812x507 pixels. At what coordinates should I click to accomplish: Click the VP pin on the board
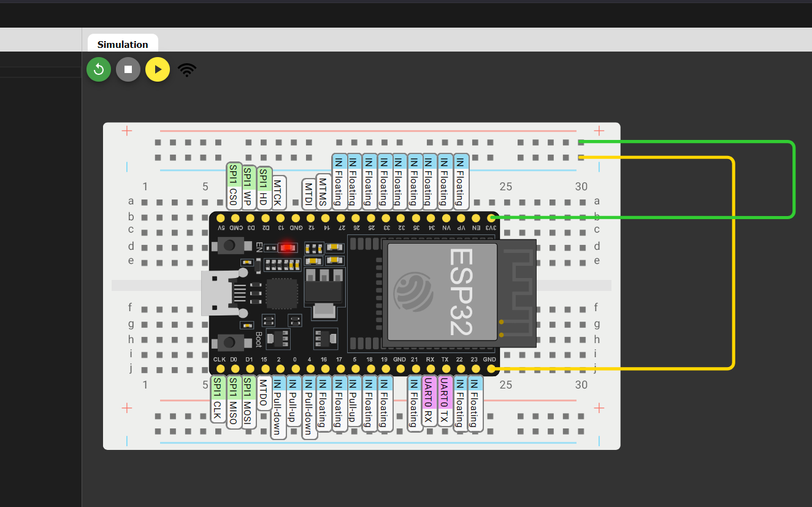pos(461,218)
